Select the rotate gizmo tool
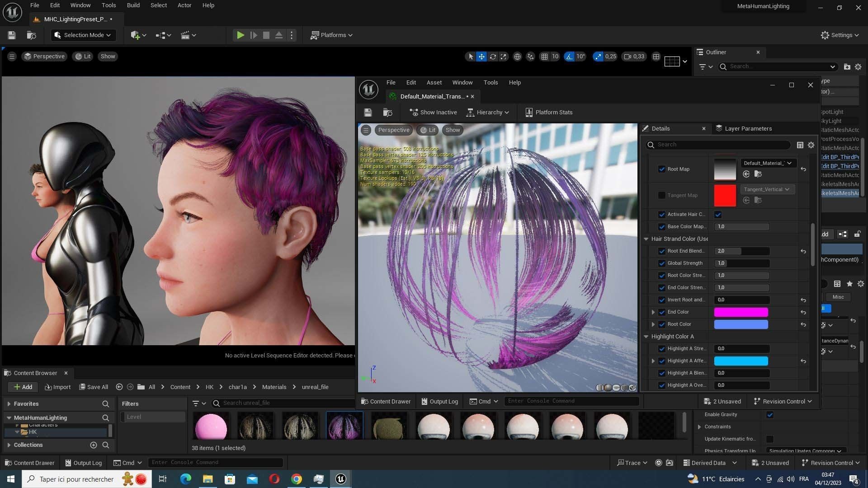Image resolution: width=868 pixels, height=488 pixels. 493,56
